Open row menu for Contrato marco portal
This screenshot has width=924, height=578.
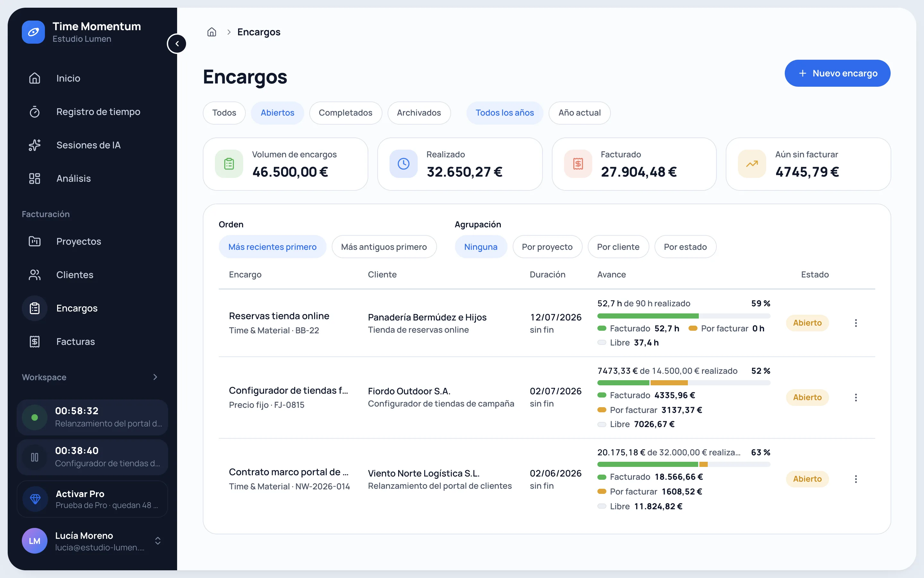click(x=856, y=479)
